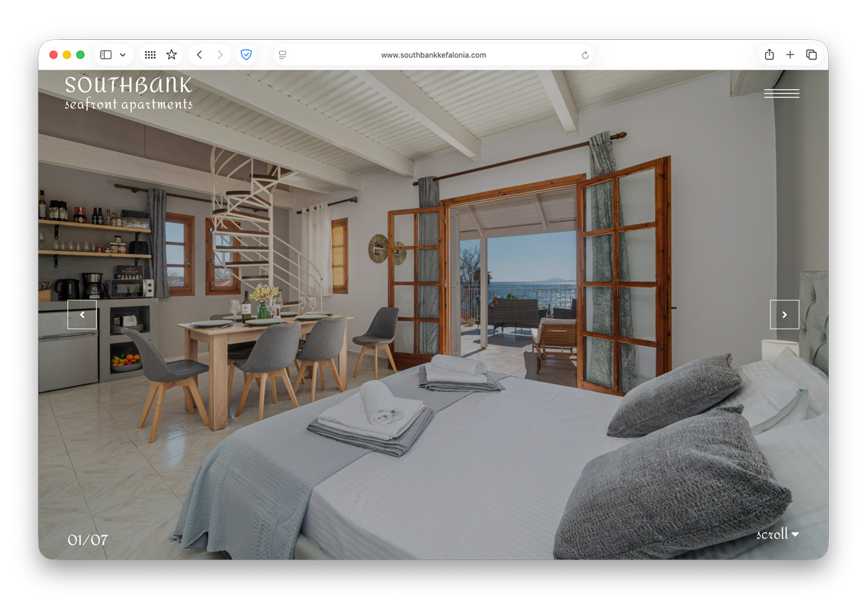This screenshot has width=868, height=616.
Task: Add a new tab
Action: coord(790,55)
